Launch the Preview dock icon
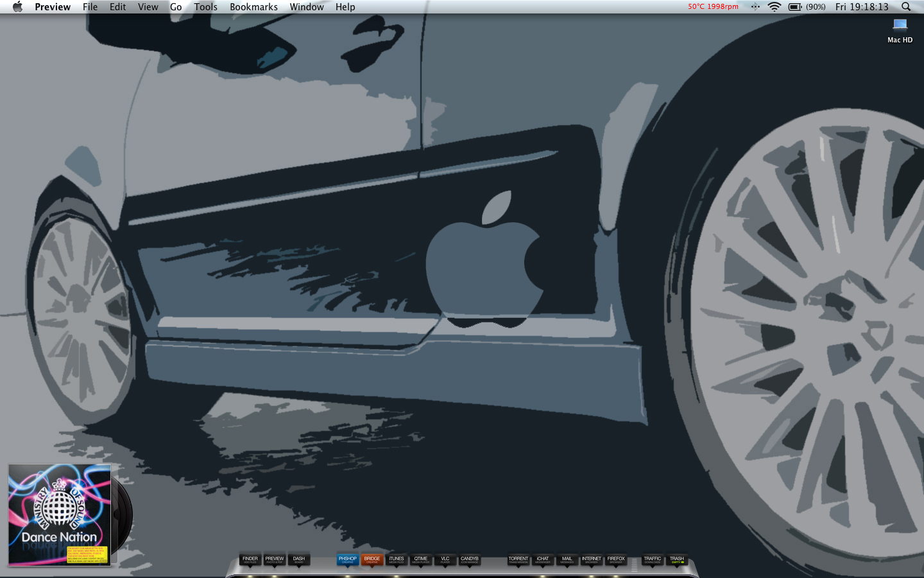Screen dimensions: 924x578 pyautogui.click(x=275, y=560)
